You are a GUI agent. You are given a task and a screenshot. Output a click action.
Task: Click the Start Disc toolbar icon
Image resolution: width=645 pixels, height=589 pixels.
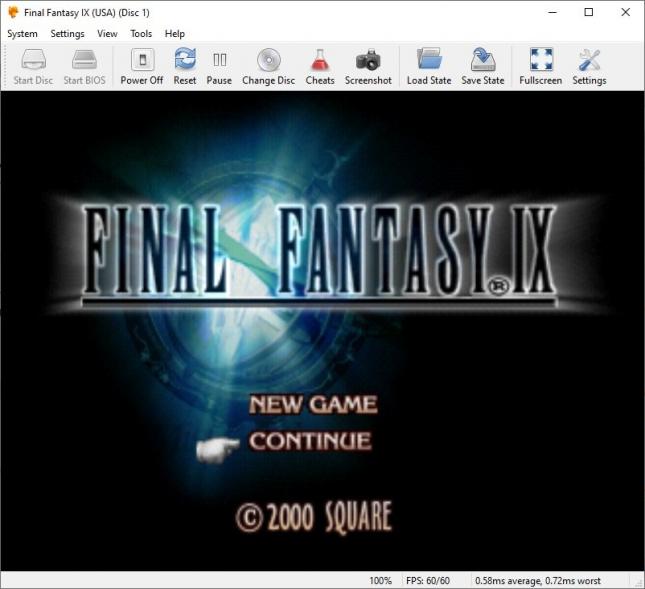(33, 67)
